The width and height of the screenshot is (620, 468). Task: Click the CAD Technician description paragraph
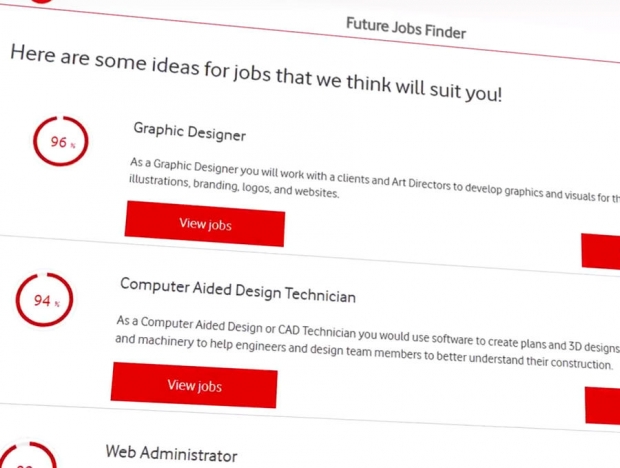367,342
